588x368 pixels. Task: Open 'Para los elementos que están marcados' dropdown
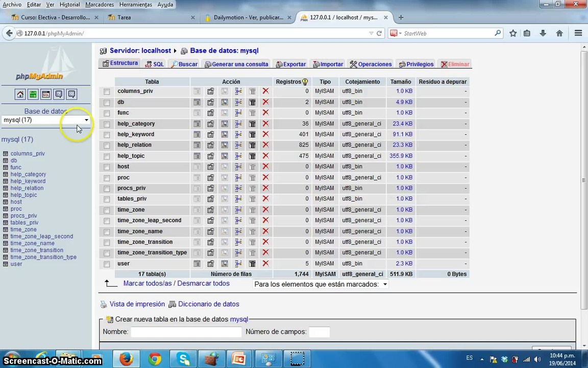coord(321,284)
